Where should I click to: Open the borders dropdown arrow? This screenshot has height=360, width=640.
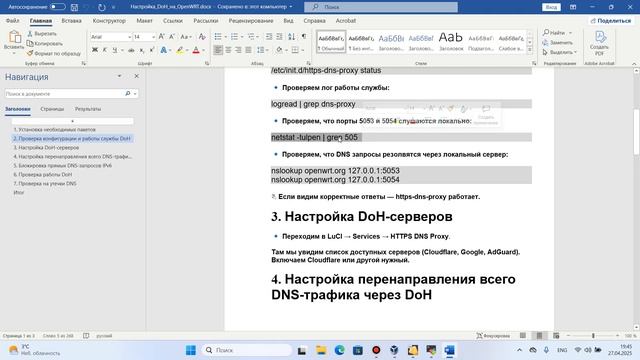[303, 50]
